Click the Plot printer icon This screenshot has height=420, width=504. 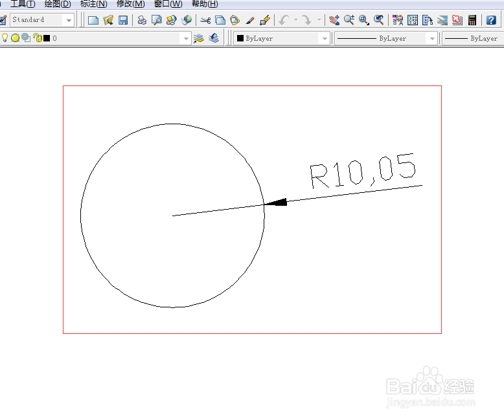click(142, 20)
